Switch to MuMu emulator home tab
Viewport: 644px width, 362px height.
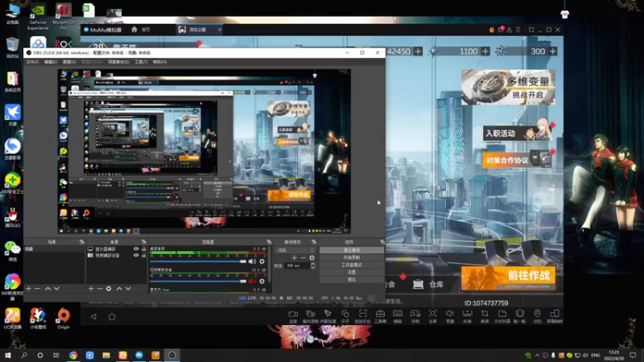click(140, 30)
